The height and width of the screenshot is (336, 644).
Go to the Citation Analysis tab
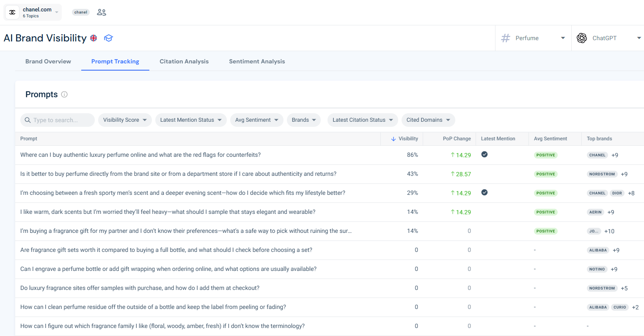184,61
